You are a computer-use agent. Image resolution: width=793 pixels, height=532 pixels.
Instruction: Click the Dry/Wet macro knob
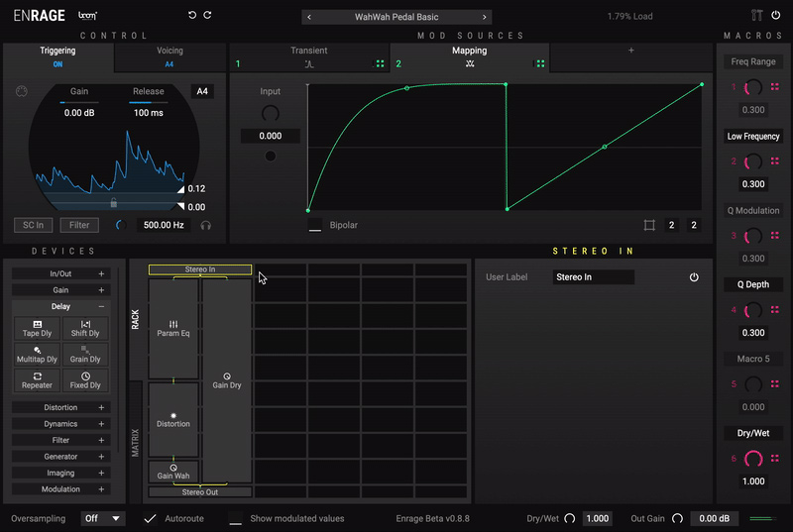[x=753, y=459]
